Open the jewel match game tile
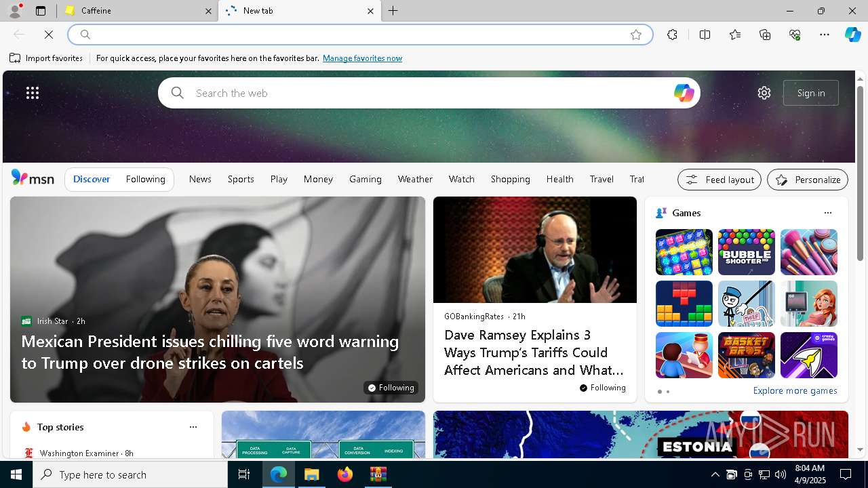 [x=684, y=252]
